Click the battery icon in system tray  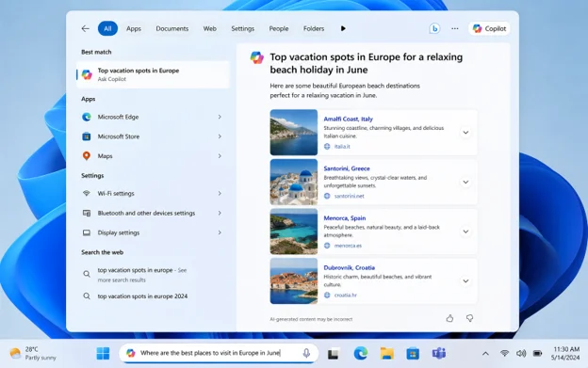537,353
